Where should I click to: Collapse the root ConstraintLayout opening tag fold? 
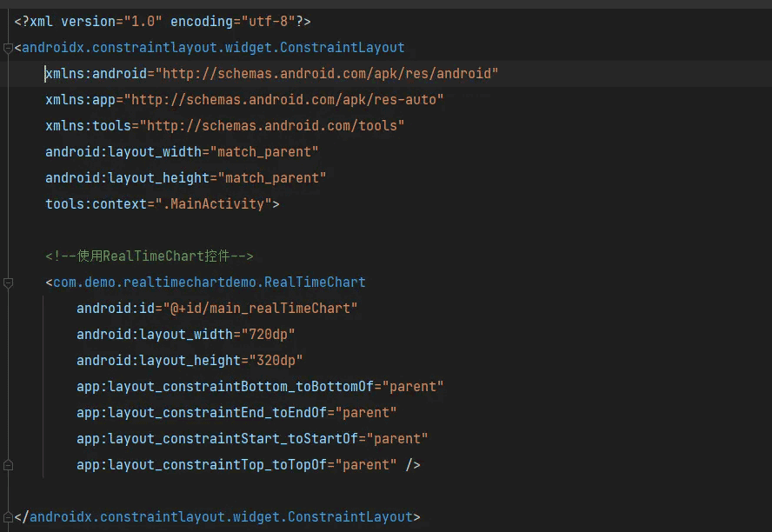tap(8, 48)
